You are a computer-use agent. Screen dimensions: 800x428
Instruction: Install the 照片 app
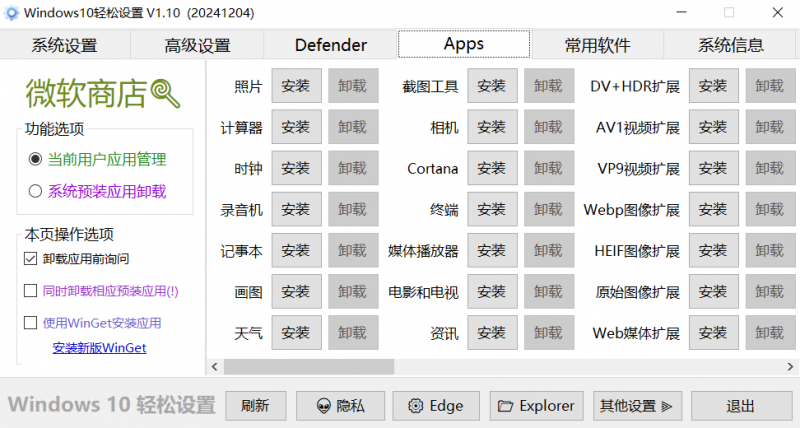click(296, 86)
